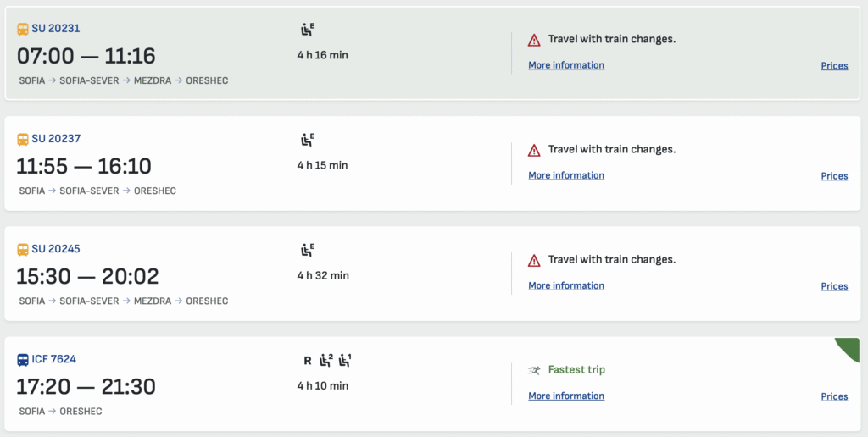Screen dimensions: 868x437
Task: View Prices for the SU 20231 trip
Action: coord(834,66)
